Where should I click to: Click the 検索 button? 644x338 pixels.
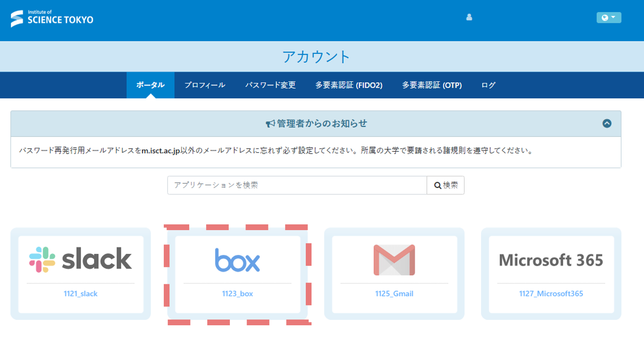[x=446, y=185]
